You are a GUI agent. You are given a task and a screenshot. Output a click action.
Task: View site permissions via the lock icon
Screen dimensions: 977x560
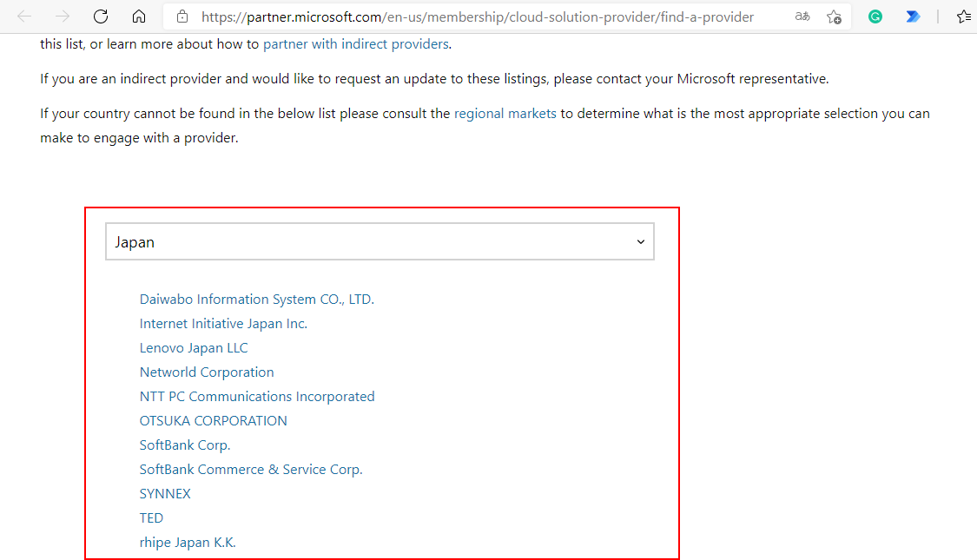click(x=181, y=16)
